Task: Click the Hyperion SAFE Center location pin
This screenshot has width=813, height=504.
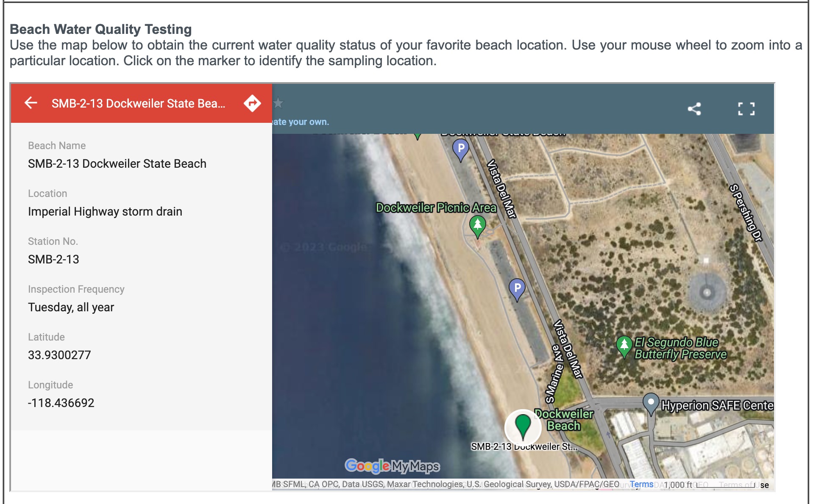Action: coord(651,403)
